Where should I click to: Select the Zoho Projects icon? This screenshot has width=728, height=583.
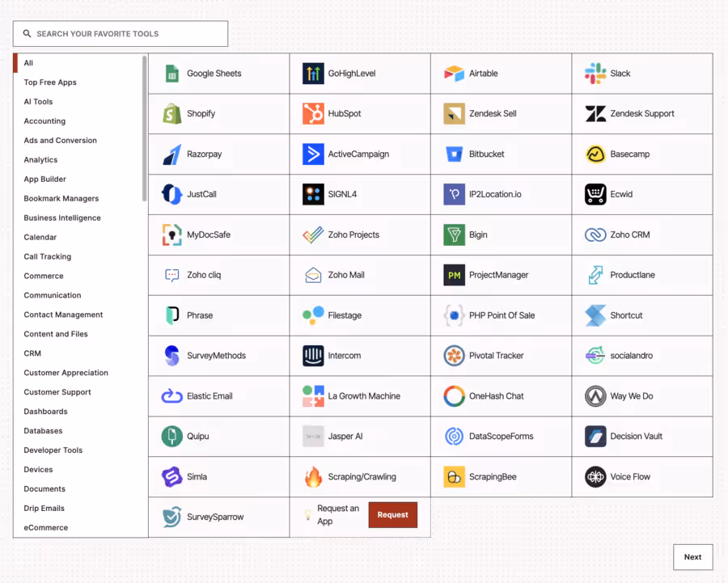pyautogui.click(x=313, y=234)
